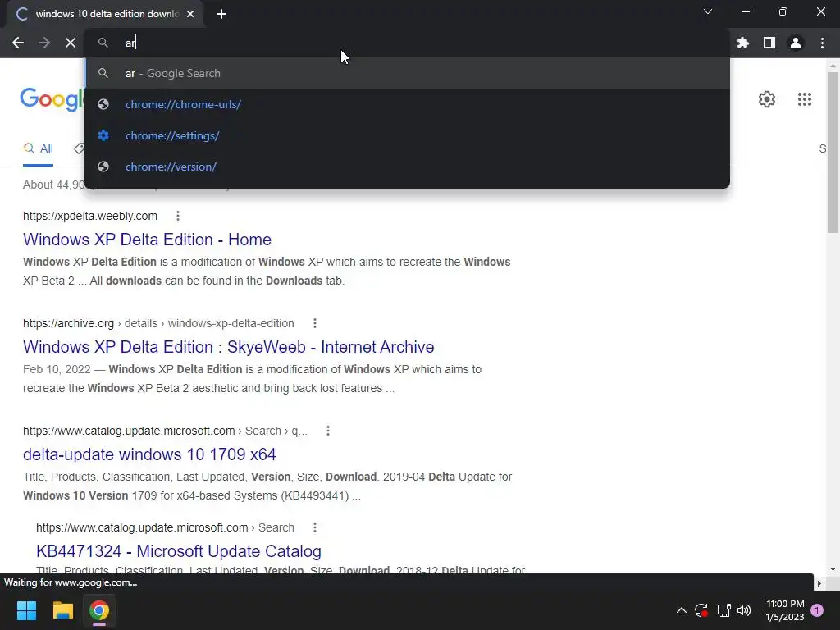The height and width of the screenshot is (630, 840).
Task: Select chrome://chrome-urls/ suggestion
Action: (407, 104)
